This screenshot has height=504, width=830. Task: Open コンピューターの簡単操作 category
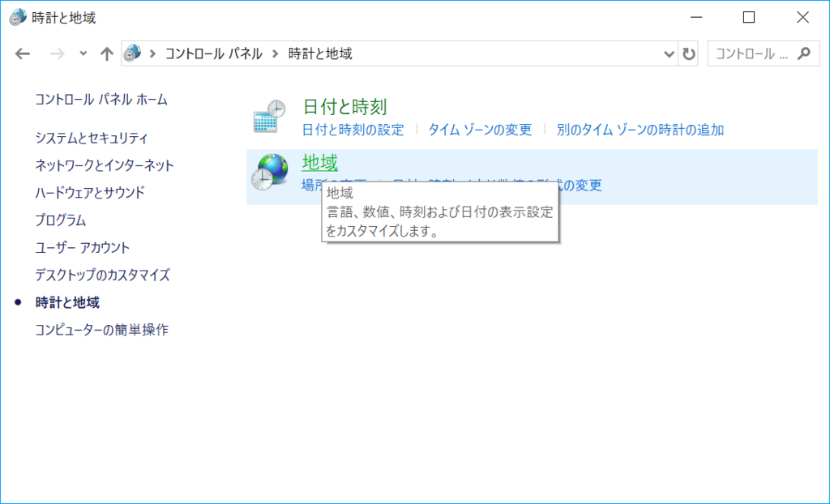point(101,330)
